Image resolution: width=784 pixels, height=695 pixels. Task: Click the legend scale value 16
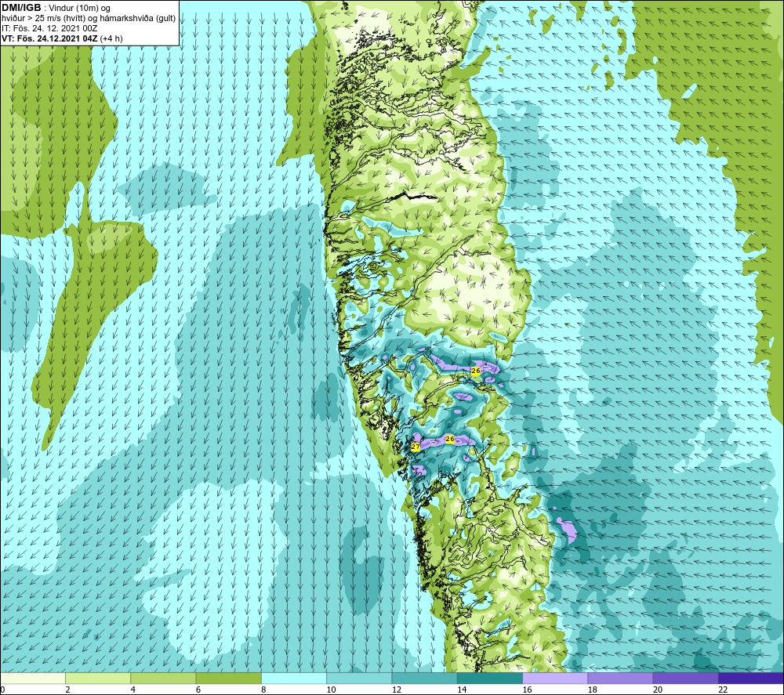click(x=527, y=690)
